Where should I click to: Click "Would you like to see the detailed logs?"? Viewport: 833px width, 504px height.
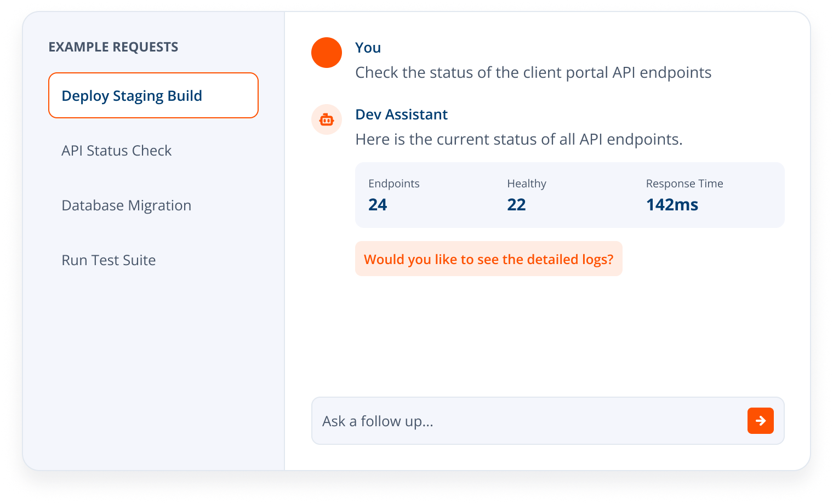coord(489,259)
